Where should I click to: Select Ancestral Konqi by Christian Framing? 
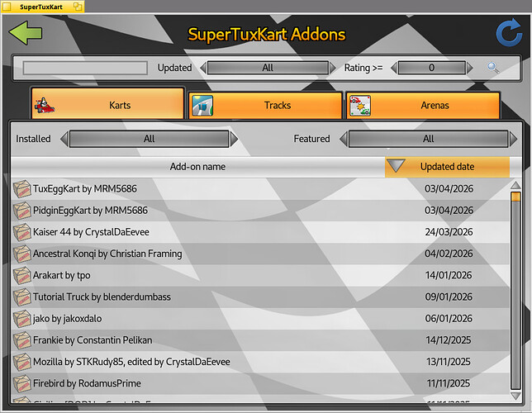pyautogui.click(x=260, y=254)
